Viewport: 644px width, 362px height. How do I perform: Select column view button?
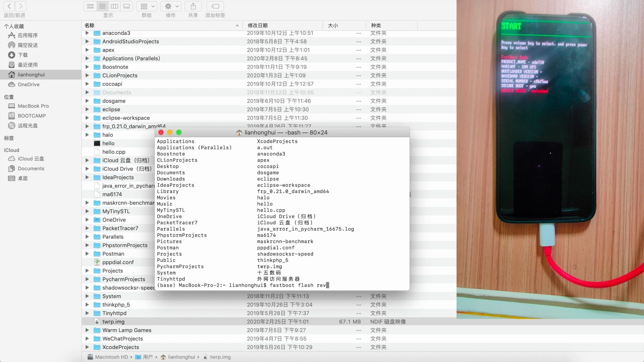(x=114, y=6)
